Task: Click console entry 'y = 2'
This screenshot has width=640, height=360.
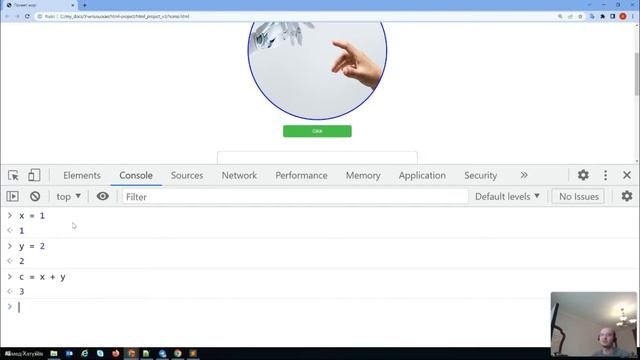Action: [32, 246]
